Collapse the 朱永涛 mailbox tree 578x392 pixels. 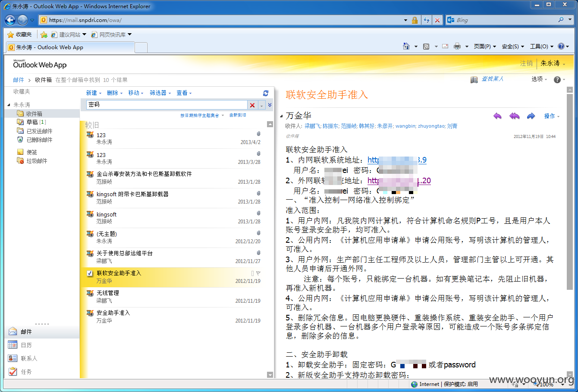(x=9, y=105)
